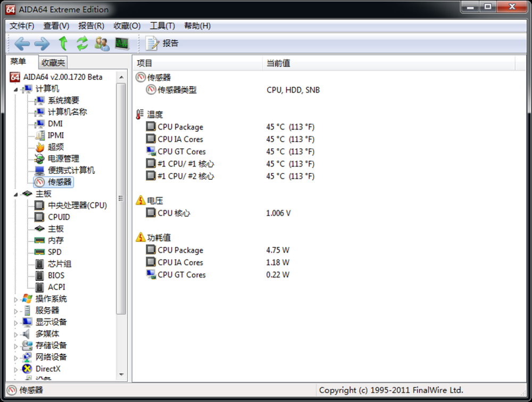Open the 工具(T) menu
This screenshot has height=402, width=532.
(x=162, y=26)
